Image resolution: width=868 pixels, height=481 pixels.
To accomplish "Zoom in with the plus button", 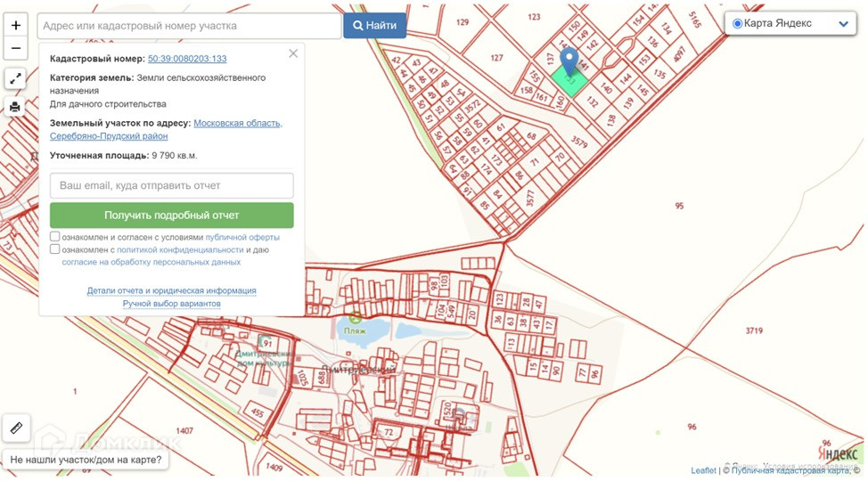I will [x=15, y=26].
